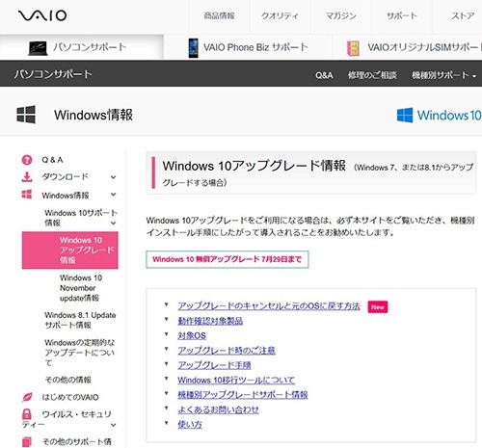Click the Q&A question mark sidebar icon
The image size is (482, 448).
click(27, 160)
